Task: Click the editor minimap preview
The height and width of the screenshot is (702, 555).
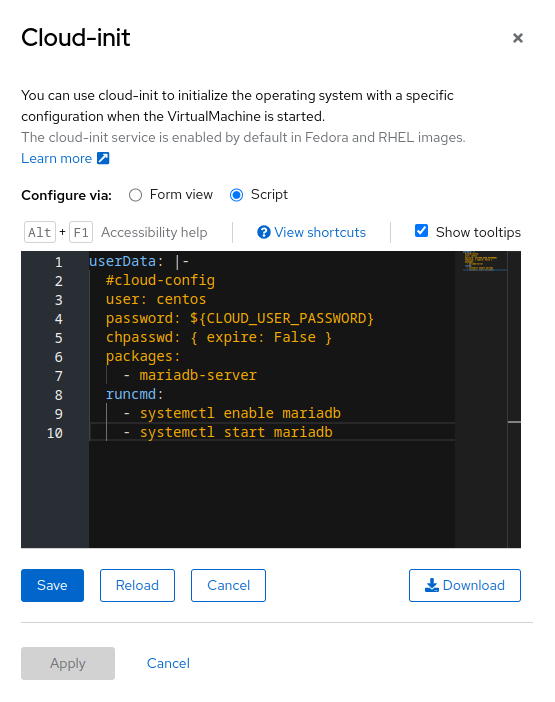Action: click(x=481, y=262)
